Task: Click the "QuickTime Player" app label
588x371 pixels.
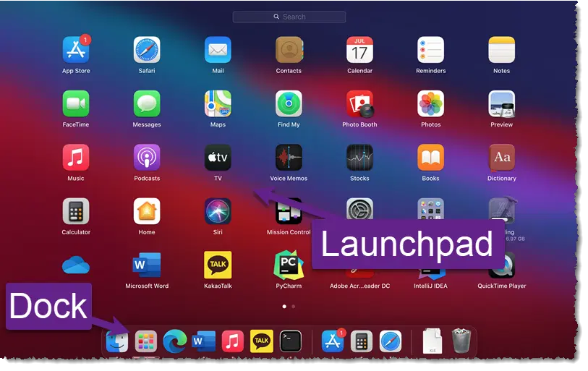Action: (502, 286)
